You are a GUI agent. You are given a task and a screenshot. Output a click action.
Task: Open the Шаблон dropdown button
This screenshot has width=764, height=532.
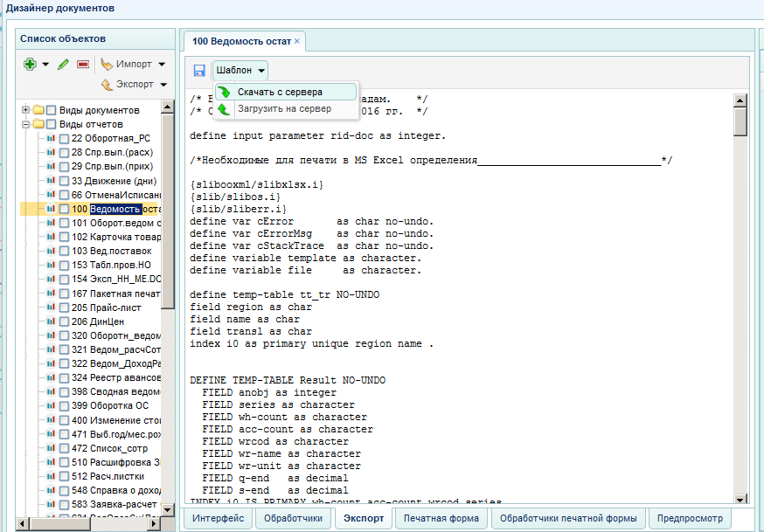240,71
